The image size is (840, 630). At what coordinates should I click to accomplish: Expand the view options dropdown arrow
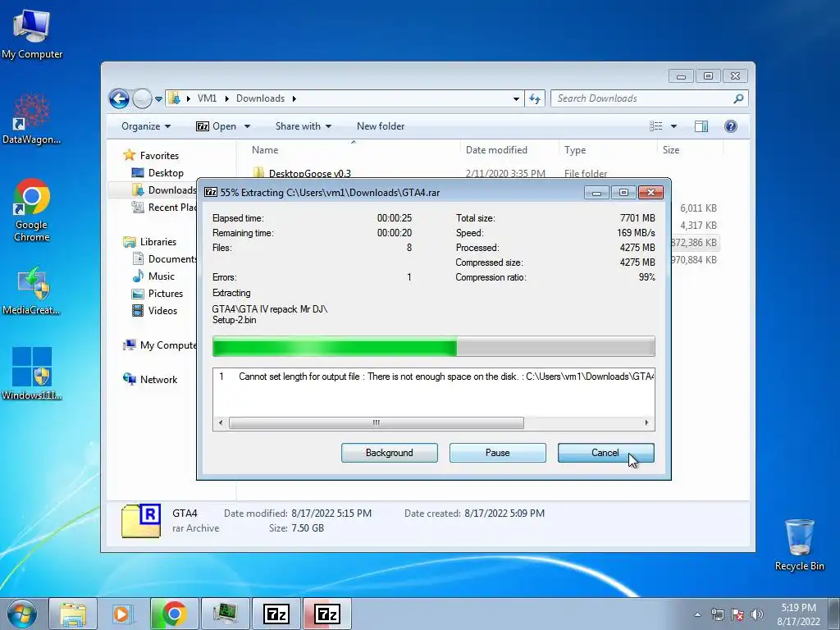[674, 126]
